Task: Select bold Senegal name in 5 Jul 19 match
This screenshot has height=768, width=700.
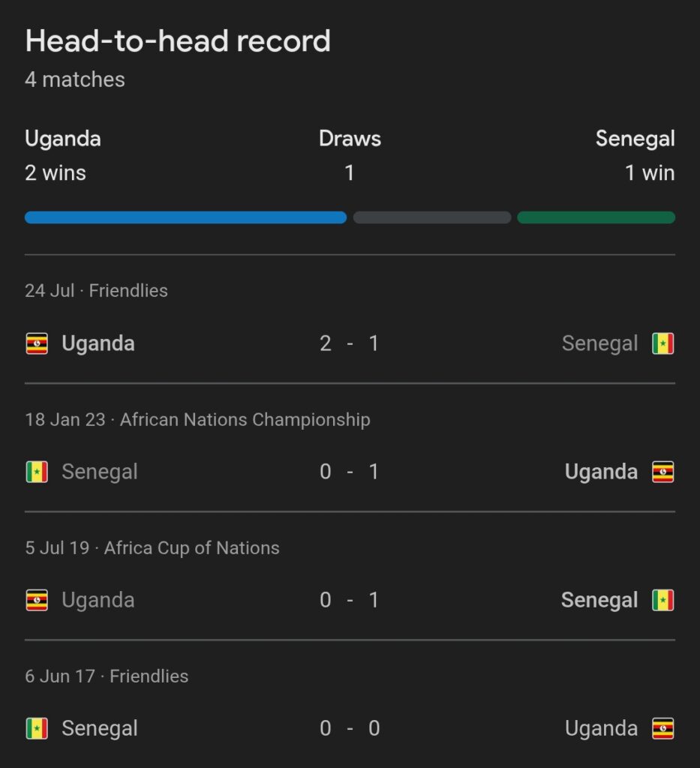Action: (x=599, y=601)
